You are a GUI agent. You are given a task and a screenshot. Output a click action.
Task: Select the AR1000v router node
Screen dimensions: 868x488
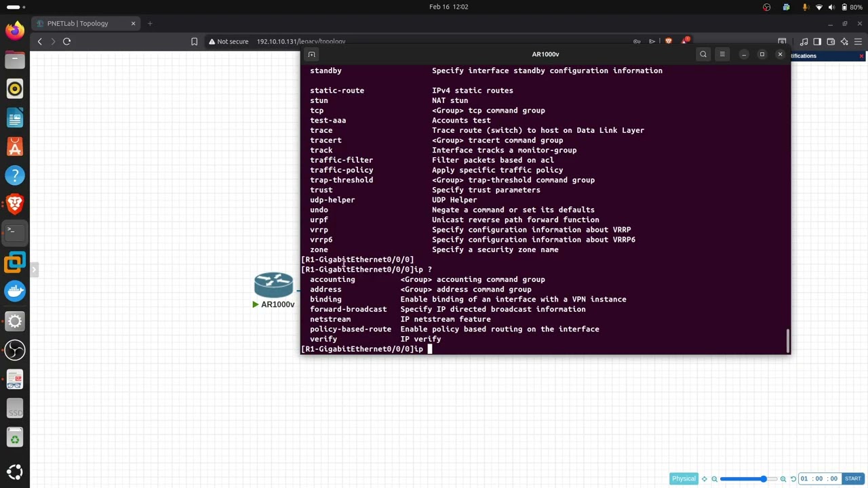pyautogui.click(x=274, y=285)
